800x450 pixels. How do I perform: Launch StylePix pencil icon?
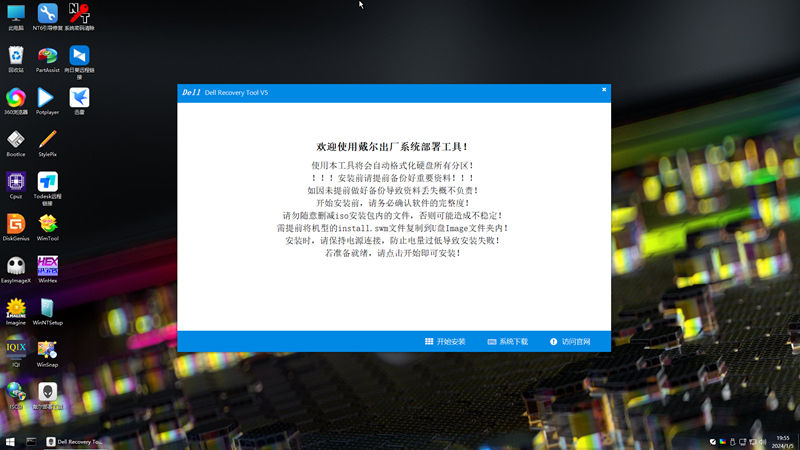pyautogui.click(x=47, y=143)
